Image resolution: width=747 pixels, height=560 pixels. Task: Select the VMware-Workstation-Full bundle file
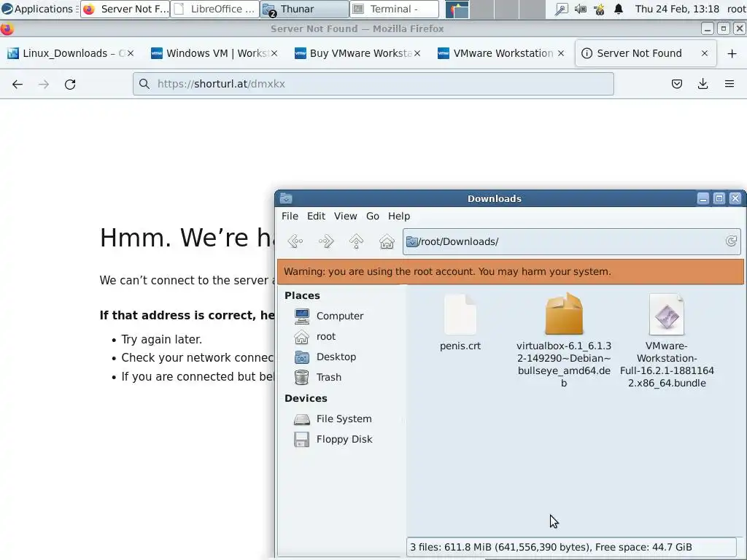click(x=667, y=340)
